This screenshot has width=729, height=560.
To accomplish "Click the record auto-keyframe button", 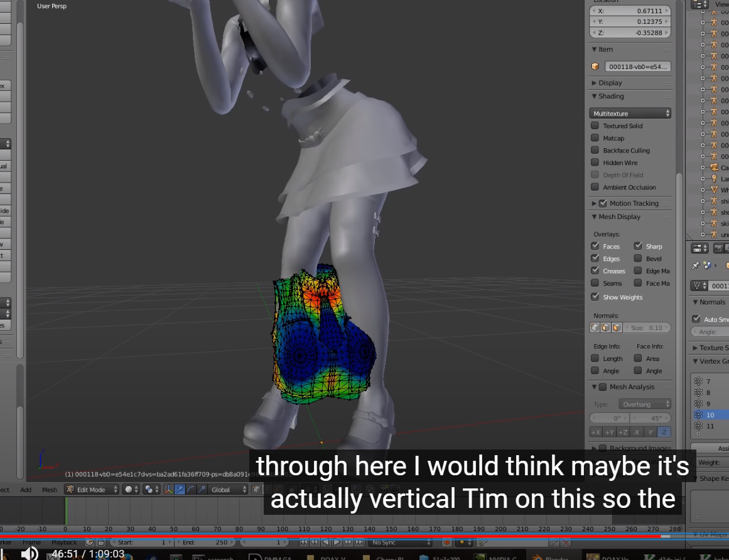I will coord(447,542).
